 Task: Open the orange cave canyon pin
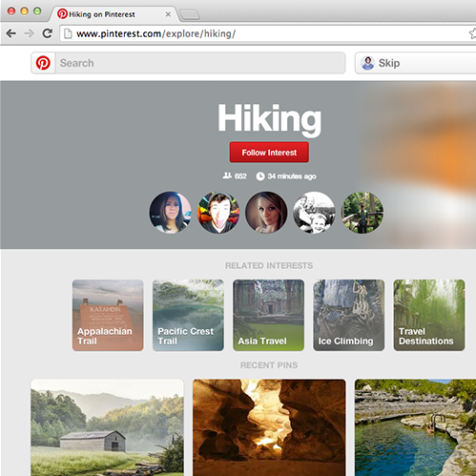coord(269,427)
